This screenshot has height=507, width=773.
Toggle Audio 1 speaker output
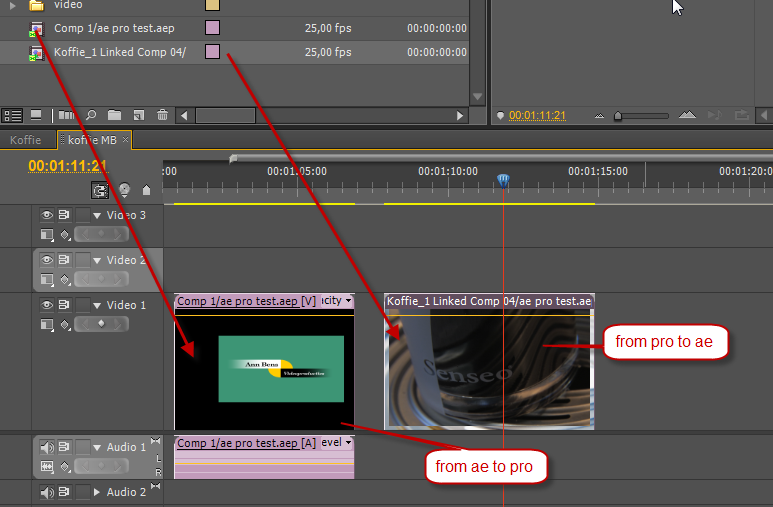pos(46,447)
